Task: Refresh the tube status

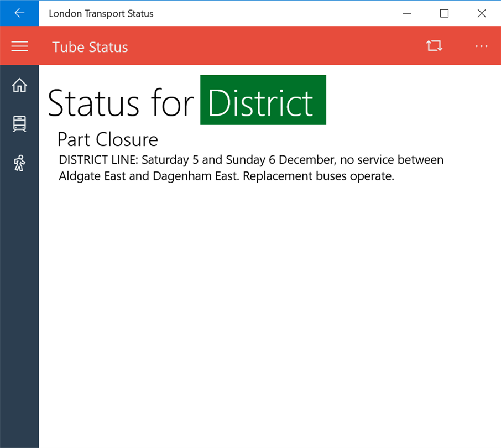Action: pyautogui.click(x=434, y=46)
